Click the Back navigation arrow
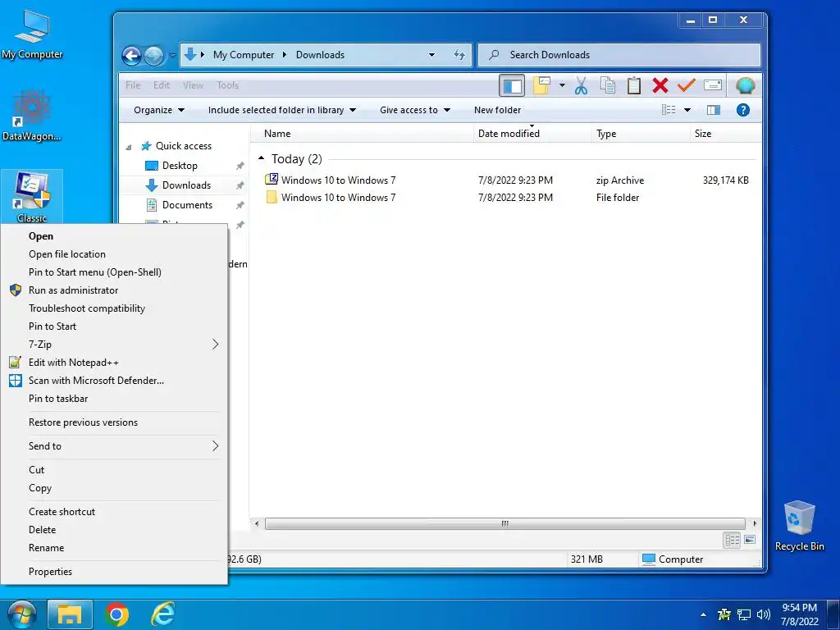Screen dimensions: 840x630 pos(131,55)
